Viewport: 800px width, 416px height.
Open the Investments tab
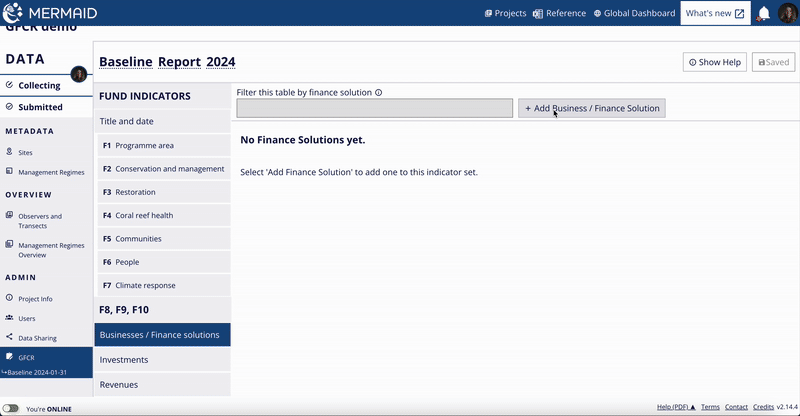click(x=162, y=360)
